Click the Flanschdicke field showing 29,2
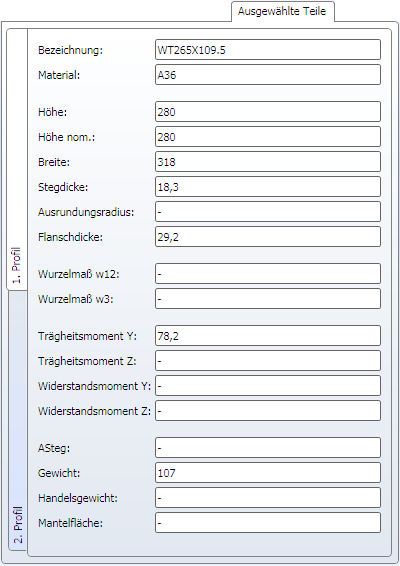Viewport: 400px width, 566px height. point(268,237)
